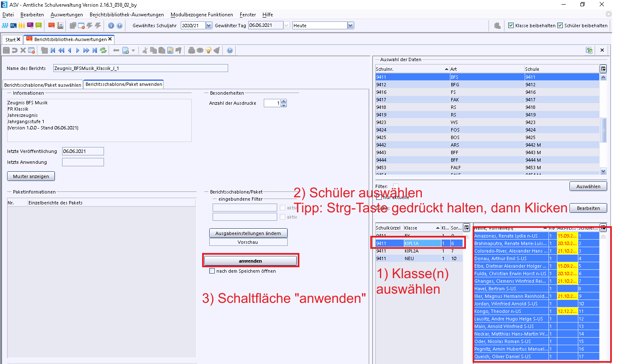The height and width of the screenshot is (364, 637).
Task: Click the scissors cut icon
Action: click(145, 50)
